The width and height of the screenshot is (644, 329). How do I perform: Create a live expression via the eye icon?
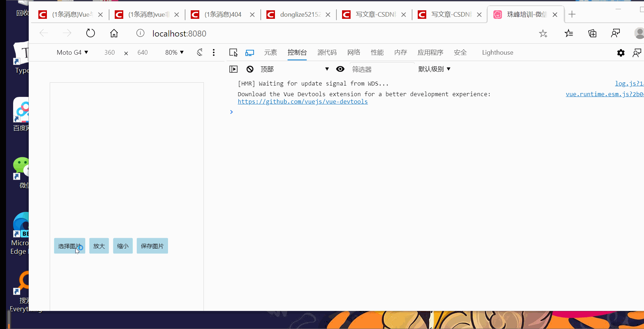(340, 69)
